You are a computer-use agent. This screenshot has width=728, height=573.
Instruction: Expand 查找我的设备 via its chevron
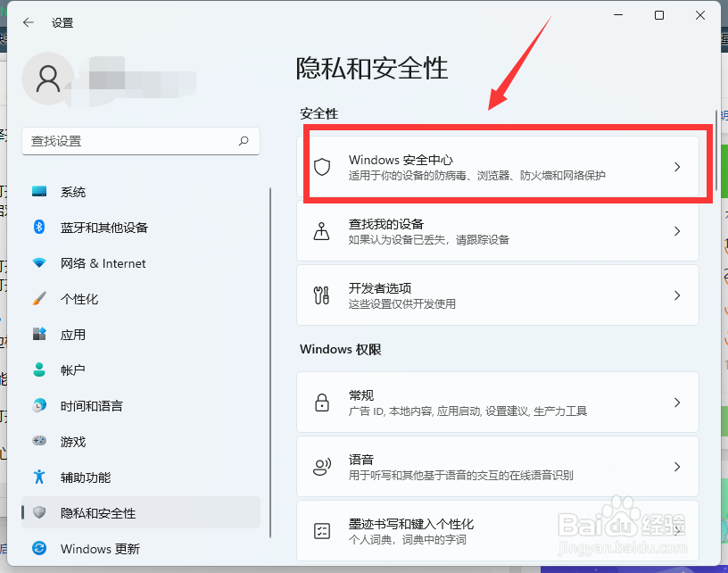[677, 231]
